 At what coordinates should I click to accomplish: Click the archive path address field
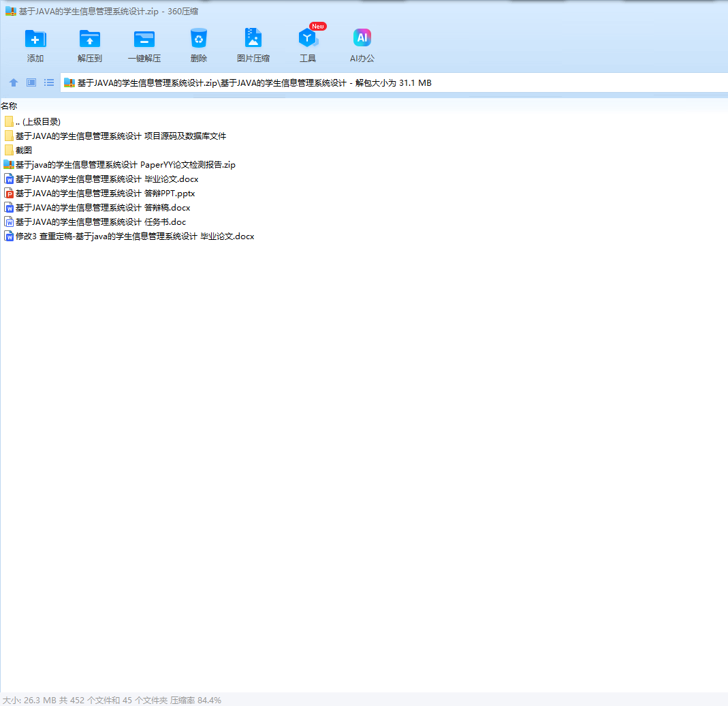tap(394, 82)
